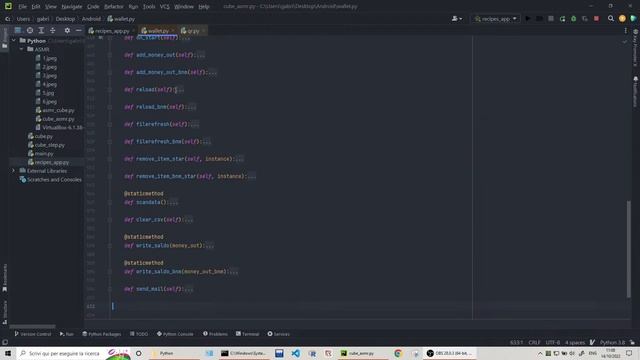The image size is (640, 360).
Task: Open Terminal tool window
Action: [247, 334]
